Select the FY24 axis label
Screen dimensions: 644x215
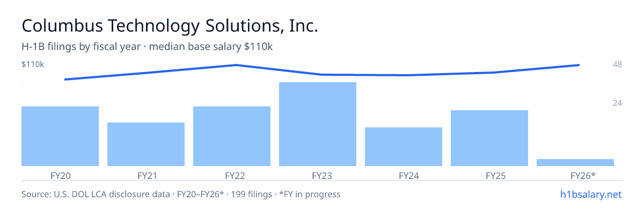pos(404,175)
